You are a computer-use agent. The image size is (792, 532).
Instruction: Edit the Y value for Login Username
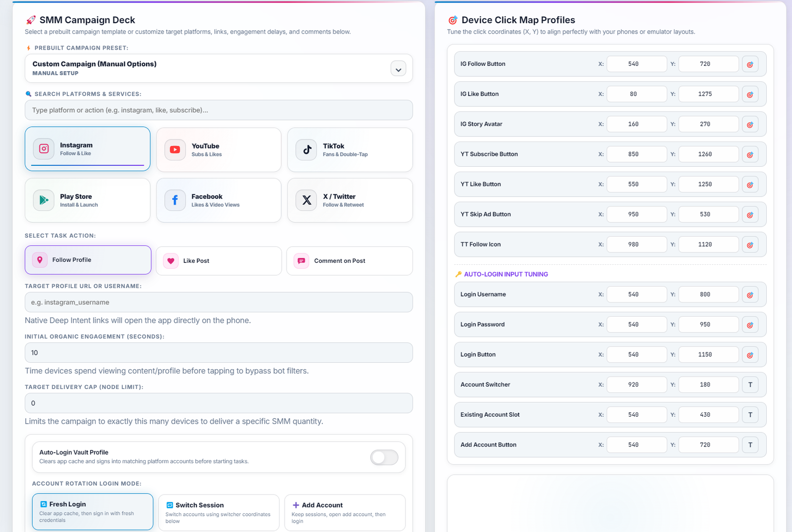(708, 294)
